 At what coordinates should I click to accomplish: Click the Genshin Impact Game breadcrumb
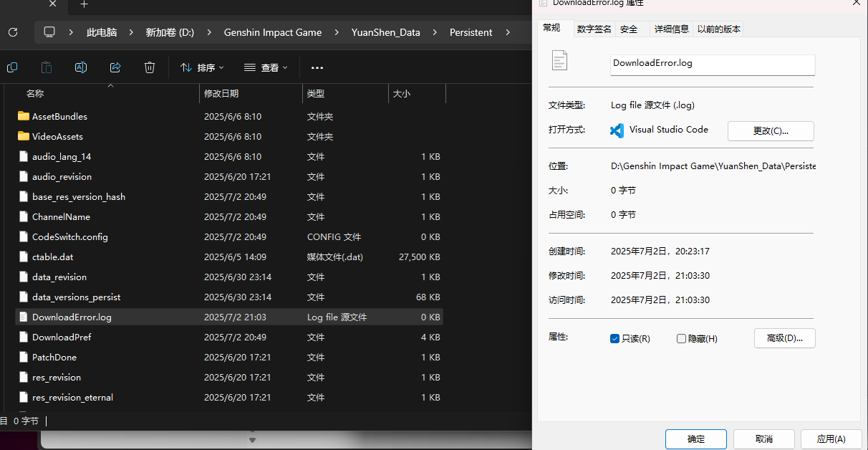(273, 32)
